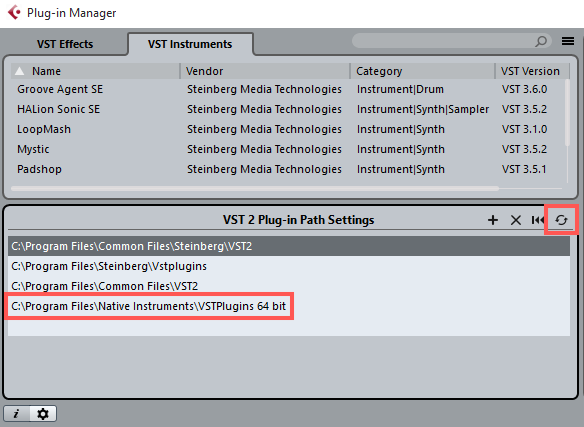Toggle the plug-in information 'i' button
The height and width of the screenshot is (427, 584).
tap(16, 414)
